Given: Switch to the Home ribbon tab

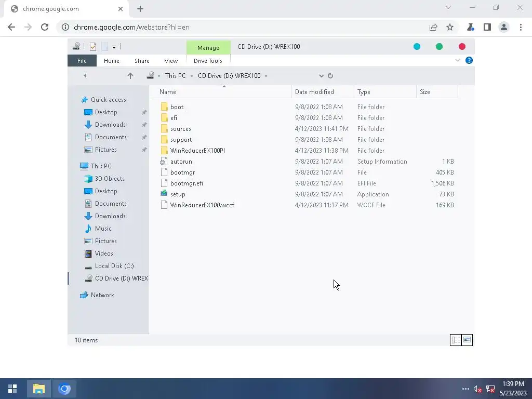Looking at the screenshot, I should [112, 61].
